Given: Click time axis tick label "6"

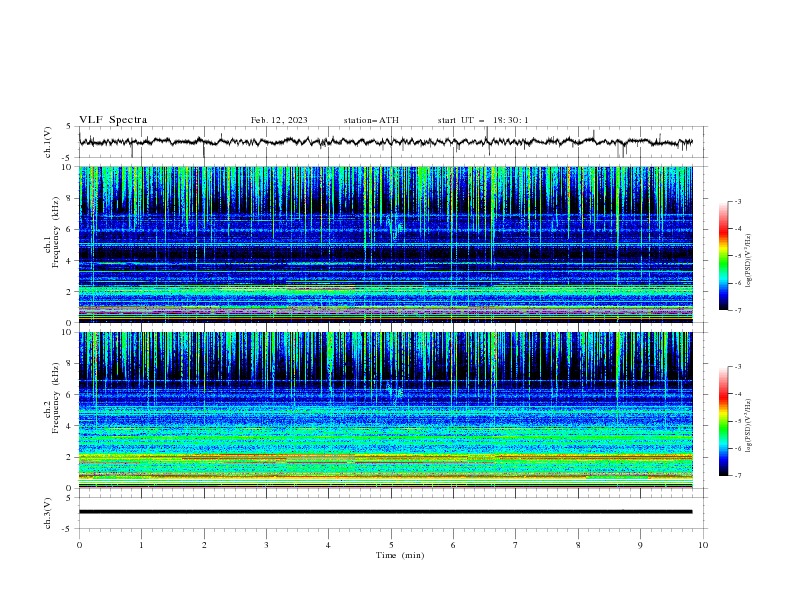Looking at the screenshot, I should point(453,545).
